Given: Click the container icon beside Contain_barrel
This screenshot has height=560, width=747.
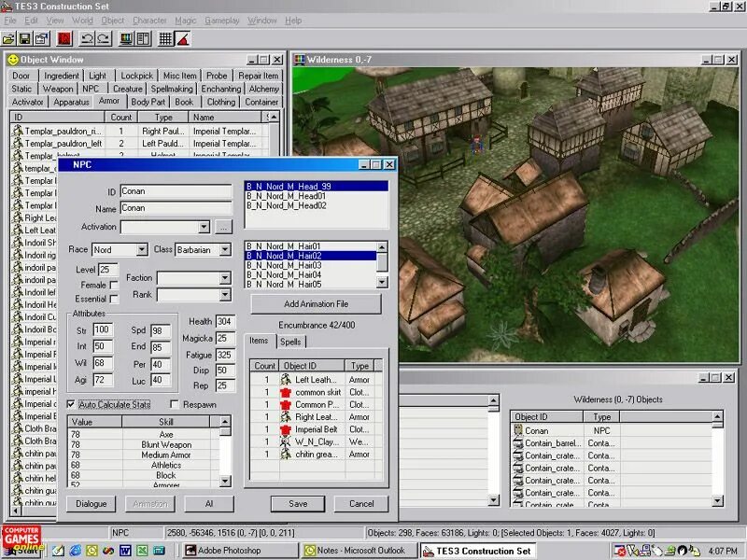Looking at the screenshot, I should (x=518, y=442).
